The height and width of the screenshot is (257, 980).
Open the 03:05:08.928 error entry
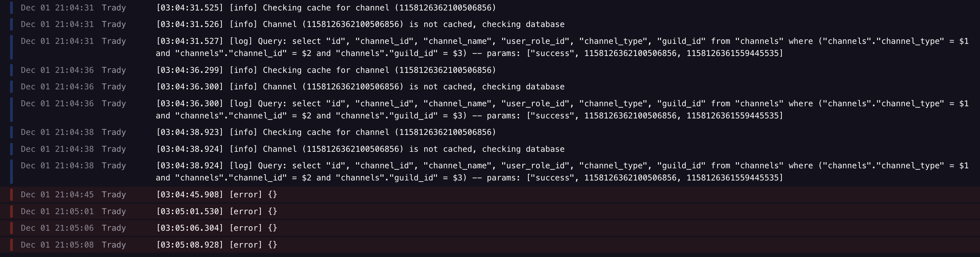tap(490, 245)
